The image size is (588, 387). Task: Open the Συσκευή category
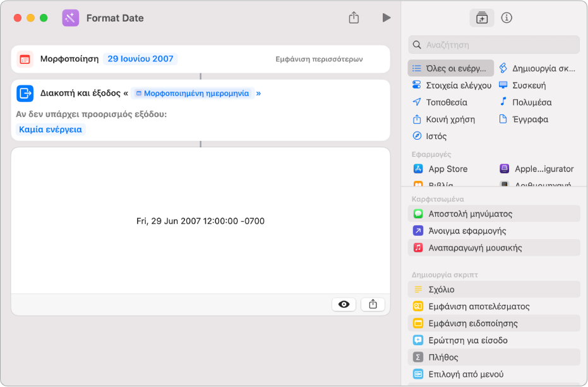click(x=522, y=85)
